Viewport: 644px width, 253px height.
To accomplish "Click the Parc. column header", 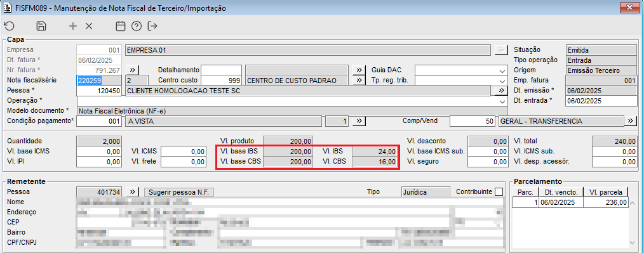I will coord(526,192).
